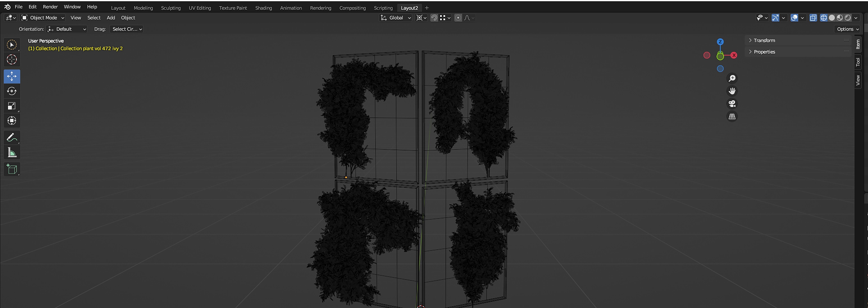
Task: Select material preview shading
Action: pyautogui.click(x=840, y=18)
